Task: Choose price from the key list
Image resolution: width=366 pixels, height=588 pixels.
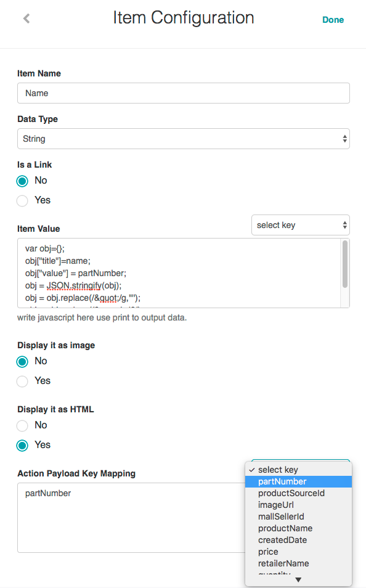Action: [298, 552]
